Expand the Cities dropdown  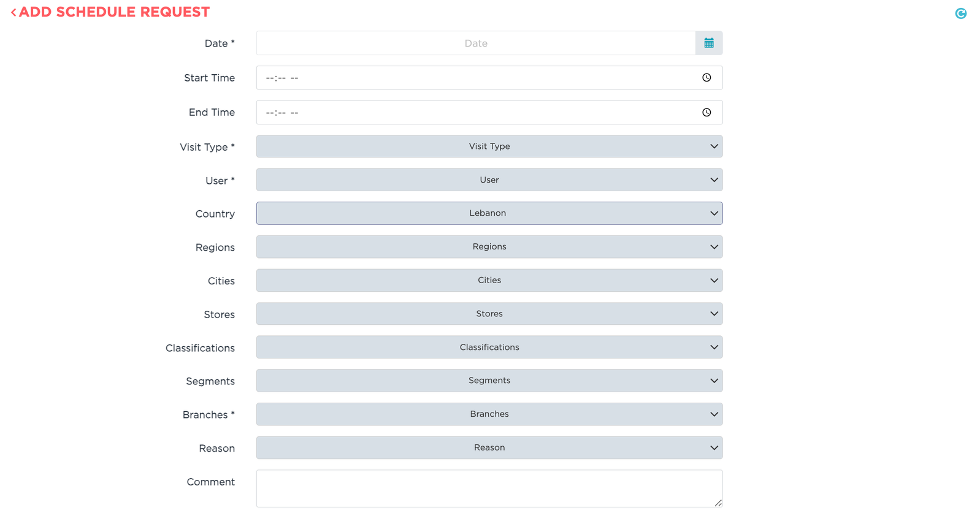[489, 280]
